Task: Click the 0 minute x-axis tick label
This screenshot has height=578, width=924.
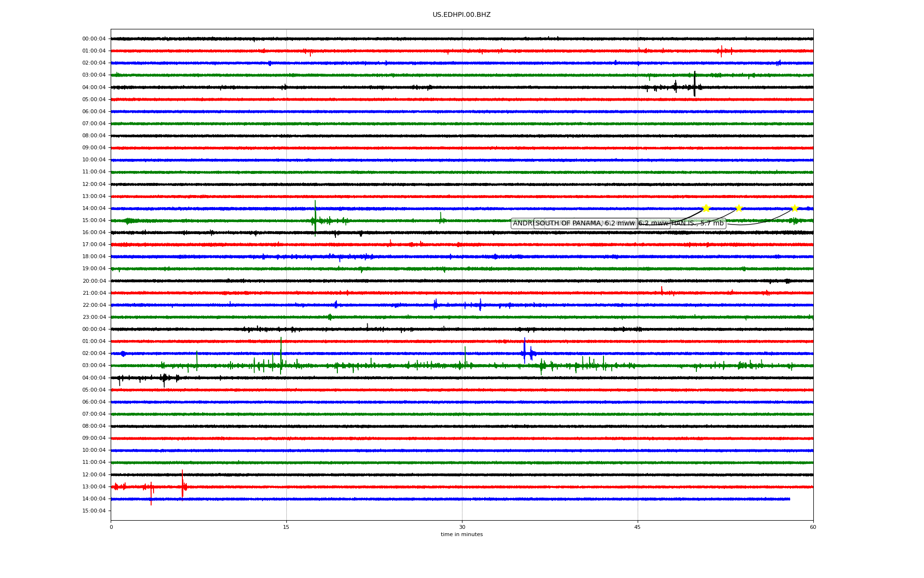Action: tap(111, 527)
